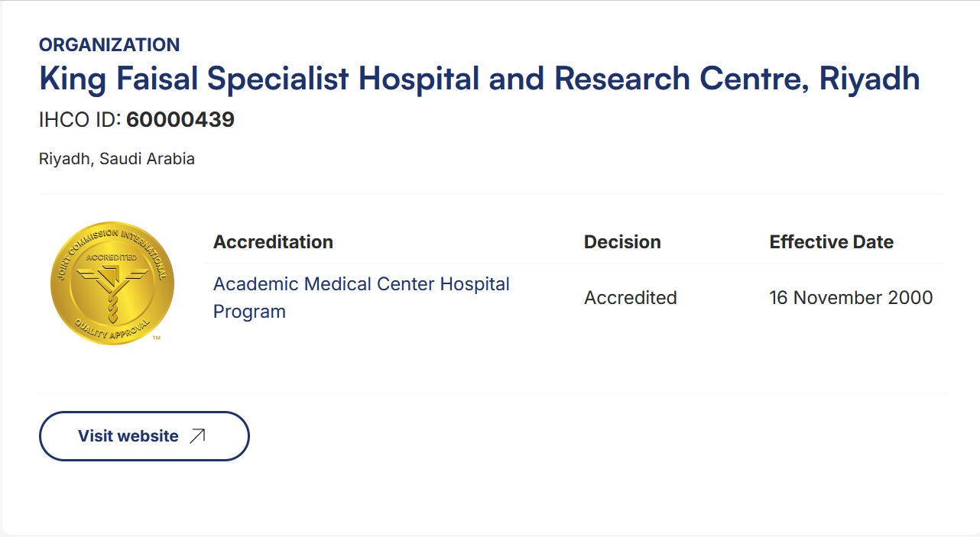Screen dimensions: 980x537
Task: Click the word 'Program' in accreditation link
Action: 249,312
